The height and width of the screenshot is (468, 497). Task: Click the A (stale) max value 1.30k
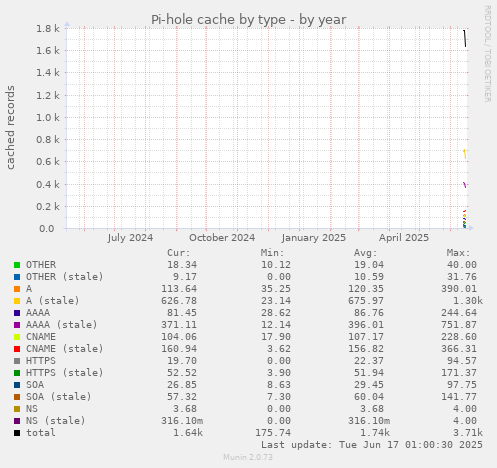coord(468,301)
